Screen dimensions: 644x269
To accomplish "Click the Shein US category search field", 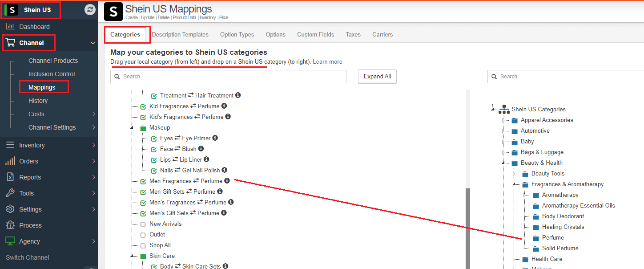I will coord(566,77).
